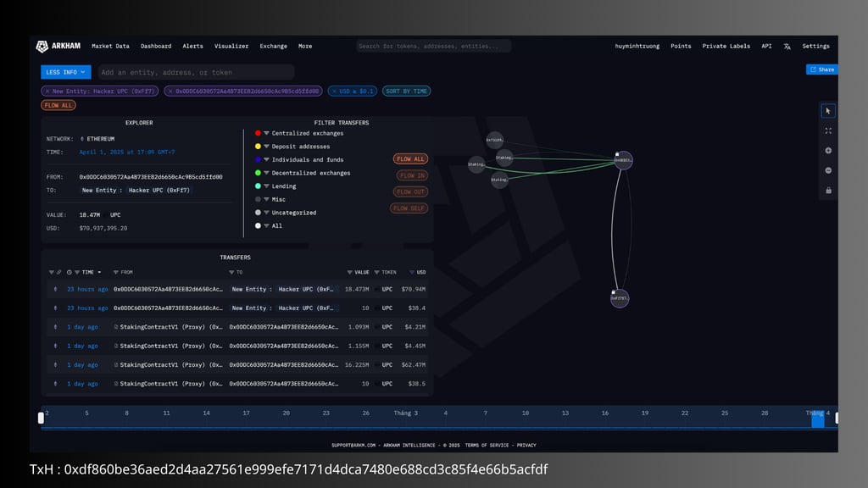Click contract icon on the 1.155M UPC row

pos(115,346)
